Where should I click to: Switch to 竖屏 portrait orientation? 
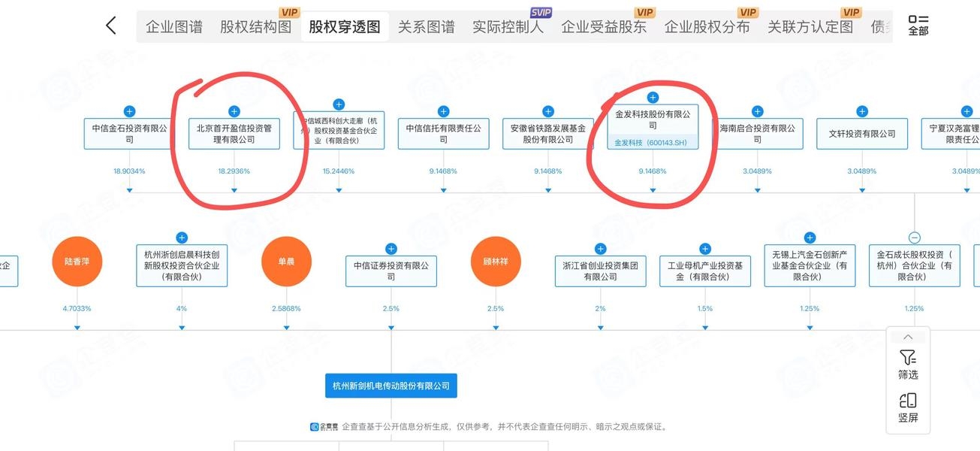pyautogui.click(x=908, y=407)
